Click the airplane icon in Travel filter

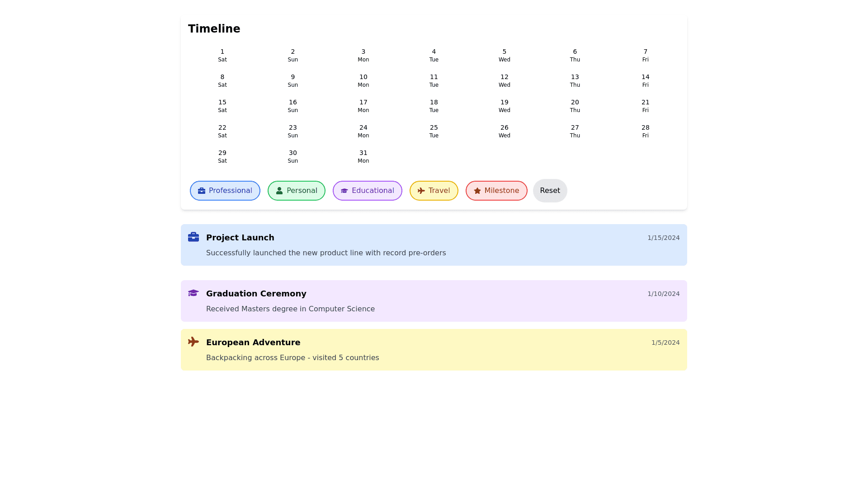(421, 191)
